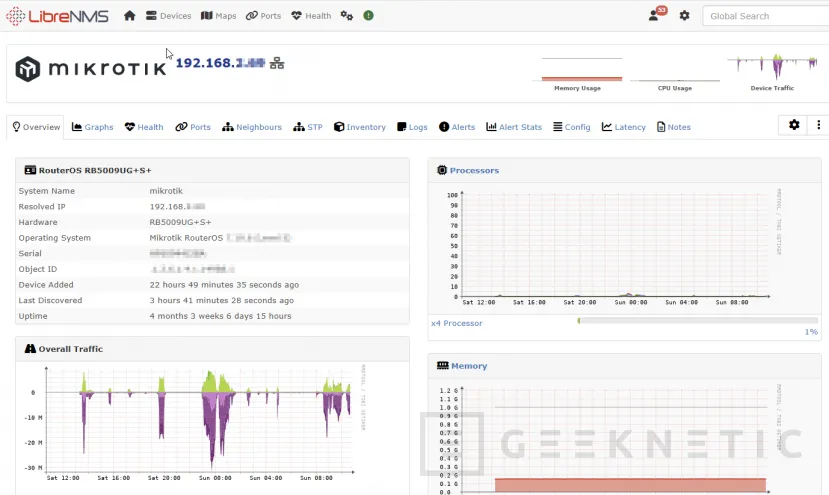Image resolution: width=829 pixels, height=495 pixels.
Task: Click the Last Discovered time value
Action: [x=222, y=300]
